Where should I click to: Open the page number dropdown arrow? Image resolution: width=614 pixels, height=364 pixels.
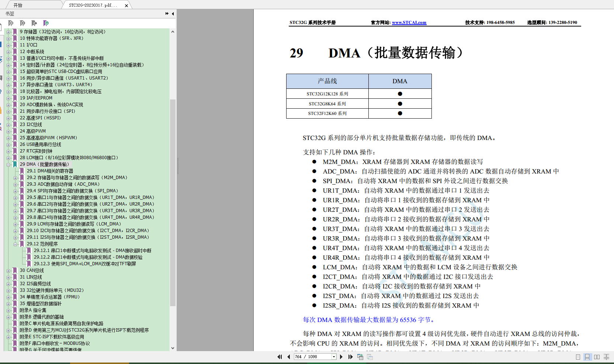(334, 357)
